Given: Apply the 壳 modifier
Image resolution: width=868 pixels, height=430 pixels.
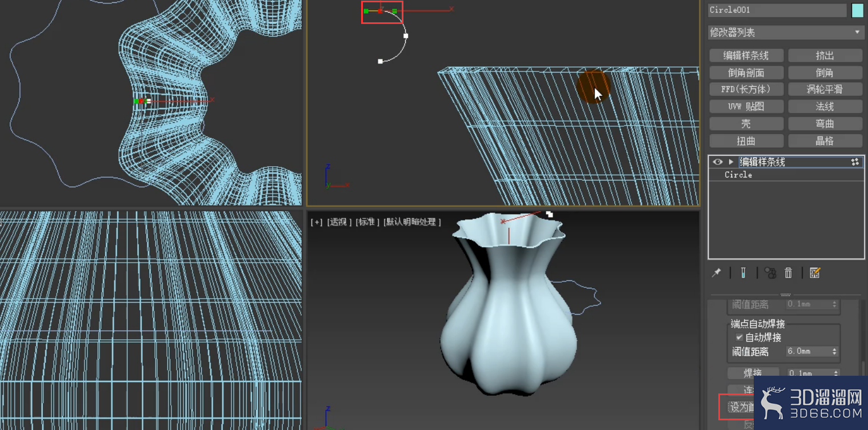Looking at the screenshot, I should pyautogui.click(x=746, y=123).
